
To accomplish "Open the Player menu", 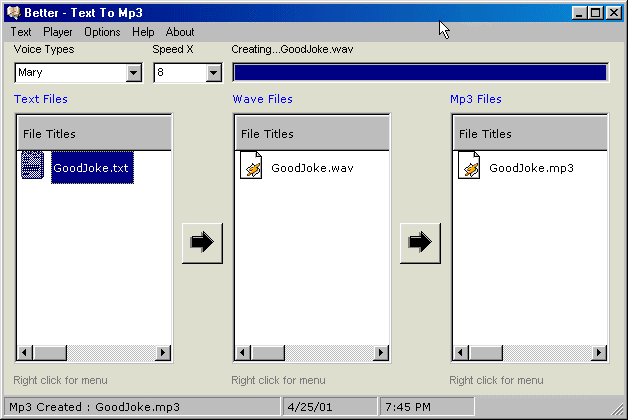I will tap(58, 32).
